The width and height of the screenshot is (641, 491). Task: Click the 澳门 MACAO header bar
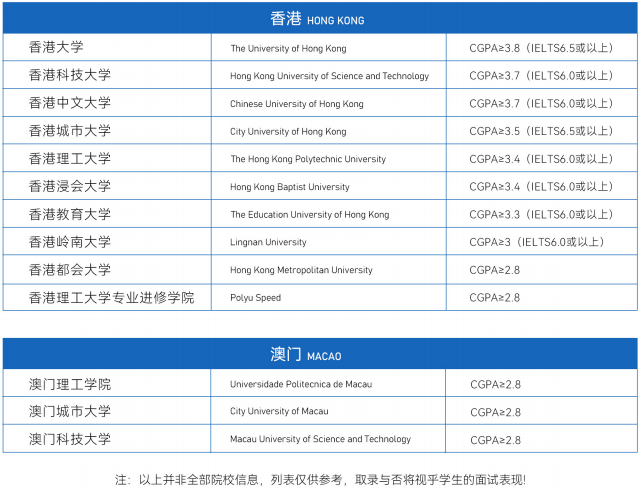coord(319,355)
